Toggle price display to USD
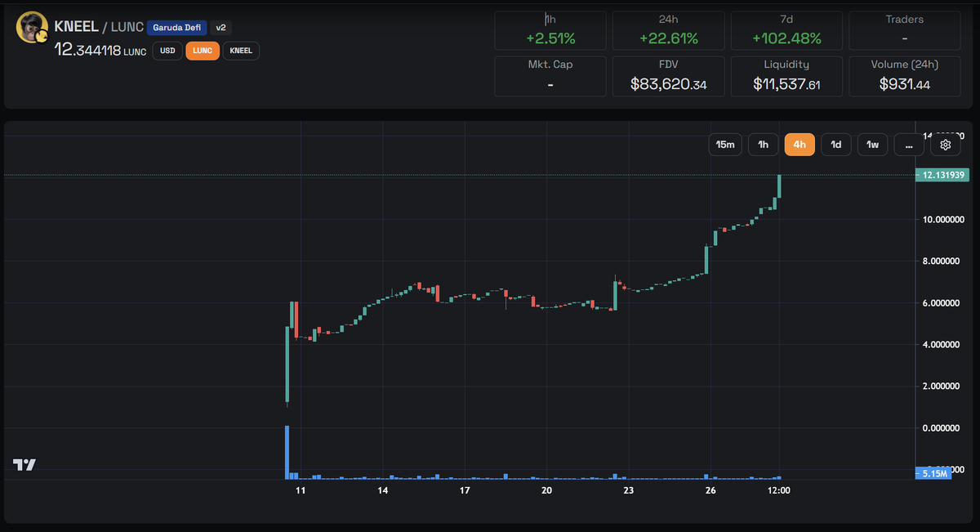The height and width of the screenshot is (532, 980). click(167, 51)
